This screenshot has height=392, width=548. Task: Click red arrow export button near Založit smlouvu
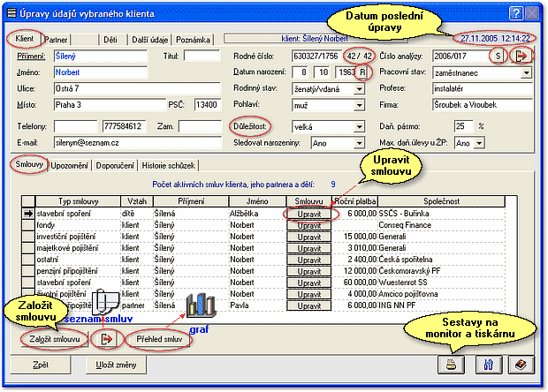[x=108, y=338]
